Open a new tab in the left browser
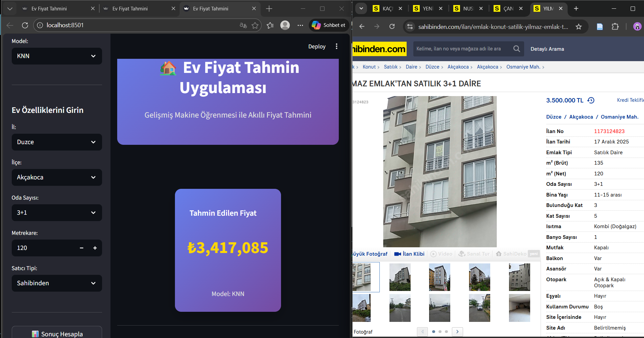This screenshot has height=338, width=644. click(x=269, y=9)
